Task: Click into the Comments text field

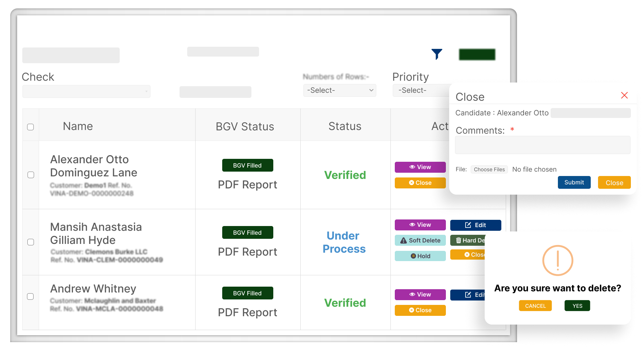Action: click(x=542, y=145)
